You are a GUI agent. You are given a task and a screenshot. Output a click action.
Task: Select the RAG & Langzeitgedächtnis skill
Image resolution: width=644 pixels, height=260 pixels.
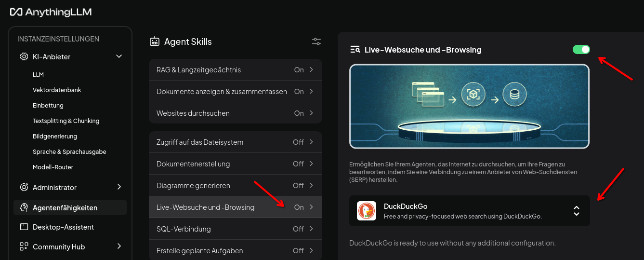tap(235, 70)
